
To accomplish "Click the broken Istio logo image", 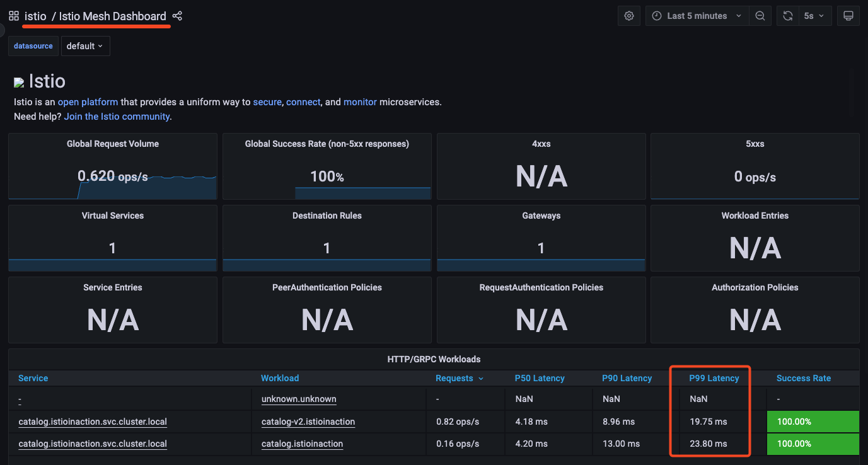I will 19,83.
